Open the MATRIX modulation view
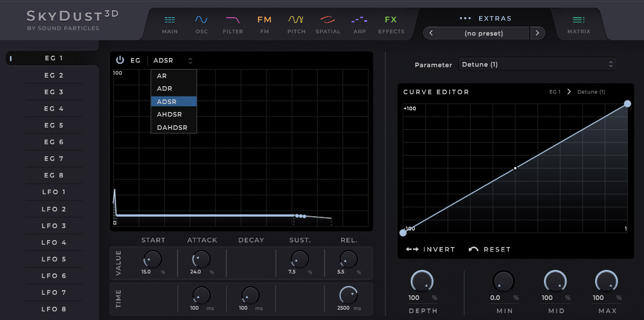The height and width of the screenshot is (320, 644). (579, 24)
